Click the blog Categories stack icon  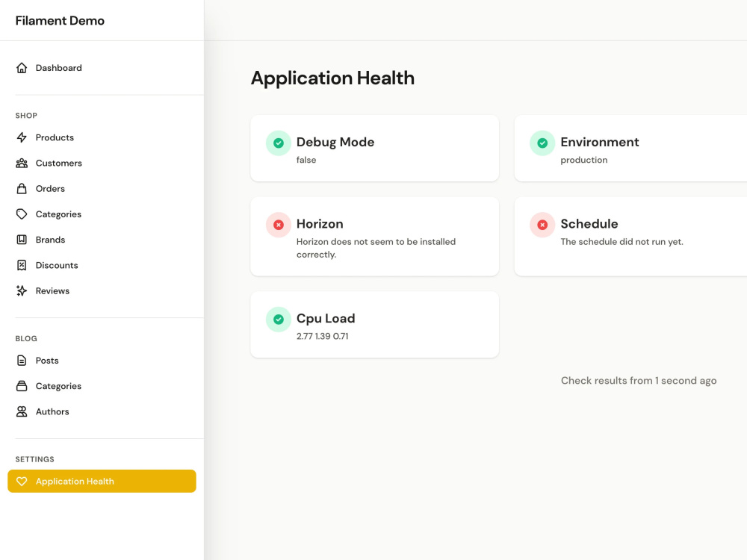[22, 386]
